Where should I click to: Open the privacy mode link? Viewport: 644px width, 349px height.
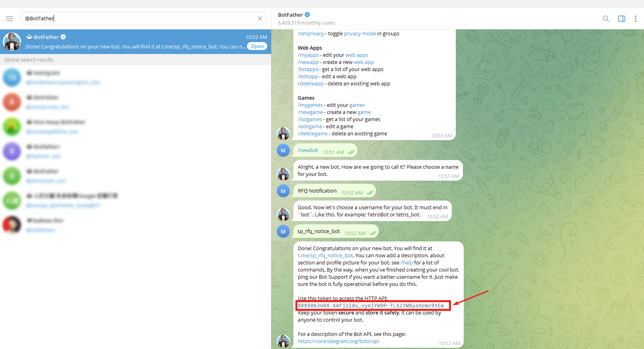360,34
